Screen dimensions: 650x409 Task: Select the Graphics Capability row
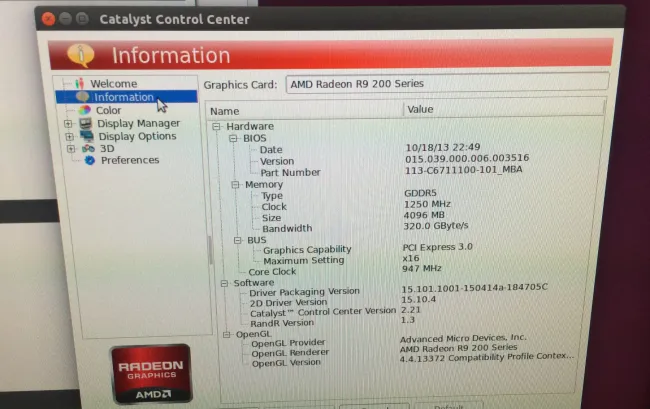pyautogui.click(x=307, y=249)
